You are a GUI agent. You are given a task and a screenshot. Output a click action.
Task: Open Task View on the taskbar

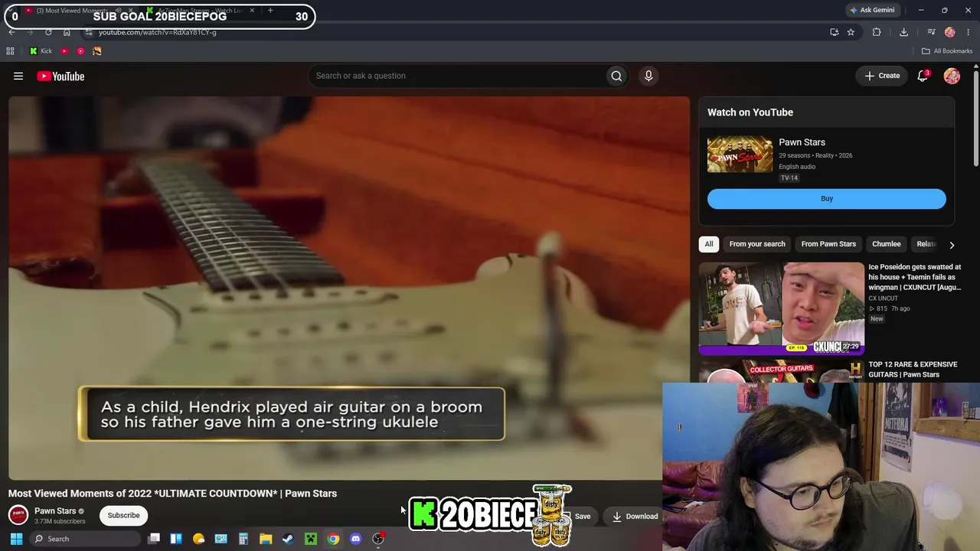tap(154, 539)
